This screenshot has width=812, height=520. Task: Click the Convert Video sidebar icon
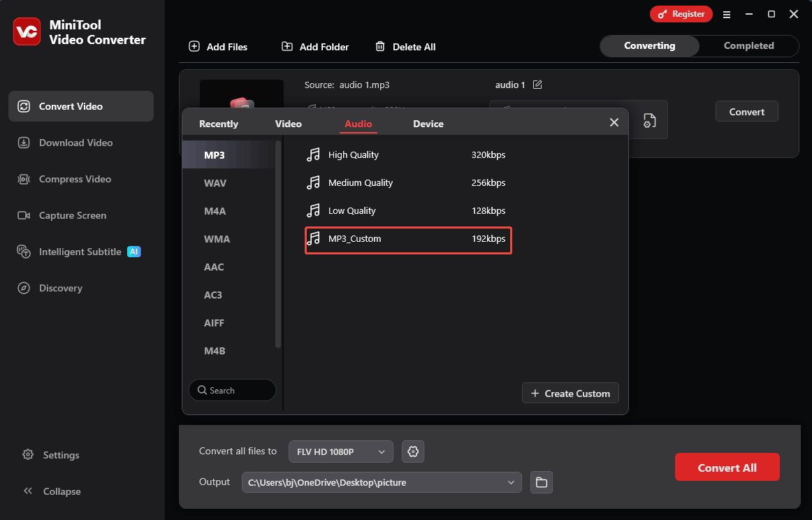point(24,106)
